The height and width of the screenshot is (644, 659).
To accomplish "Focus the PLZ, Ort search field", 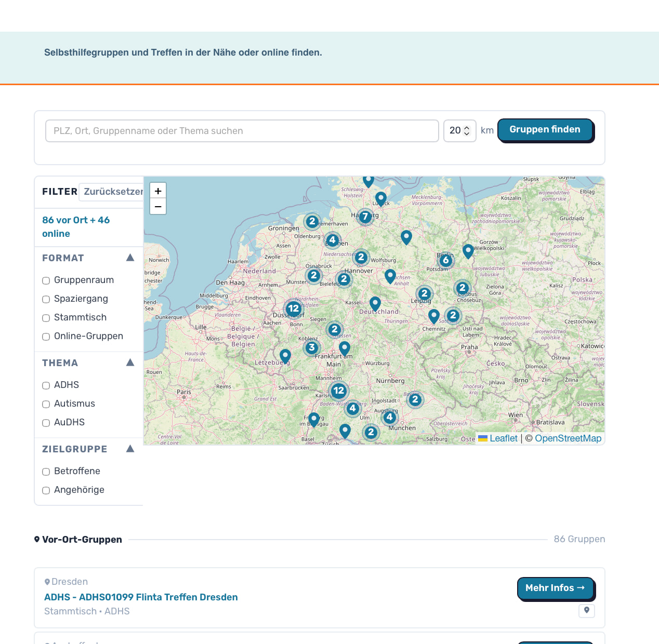I will click(x=242, y=131).
